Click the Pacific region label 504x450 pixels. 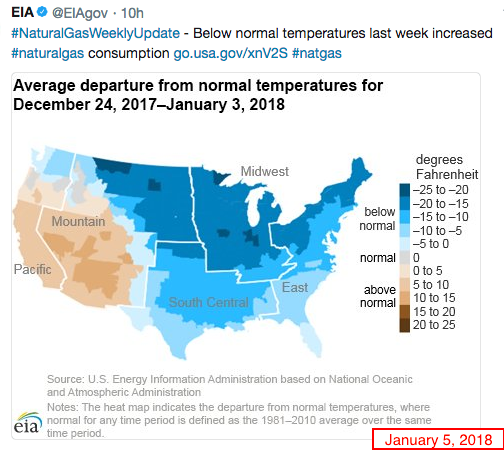pos(33,269)
